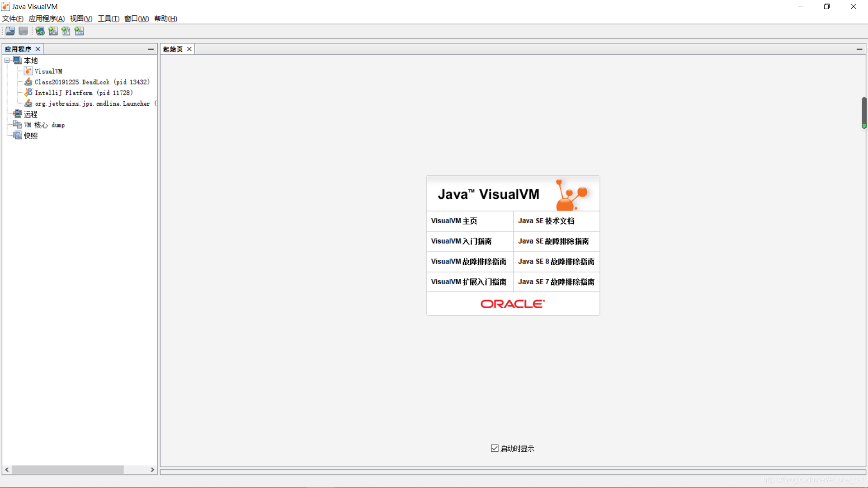Image resolution: width=868 pixels, height=488 pixels.
Task: Click the 本地 local computer icon
Action: pos(18,60)
